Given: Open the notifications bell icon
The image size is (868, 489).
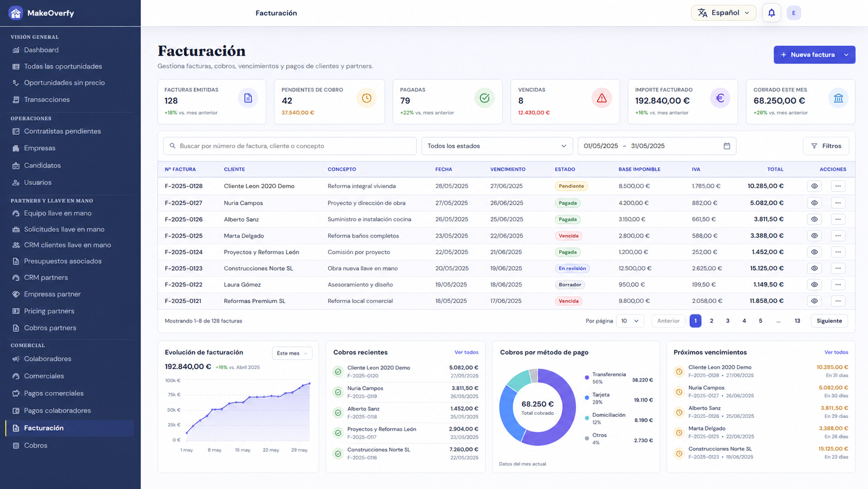Looking at the screenshot, I should [771, 13].
